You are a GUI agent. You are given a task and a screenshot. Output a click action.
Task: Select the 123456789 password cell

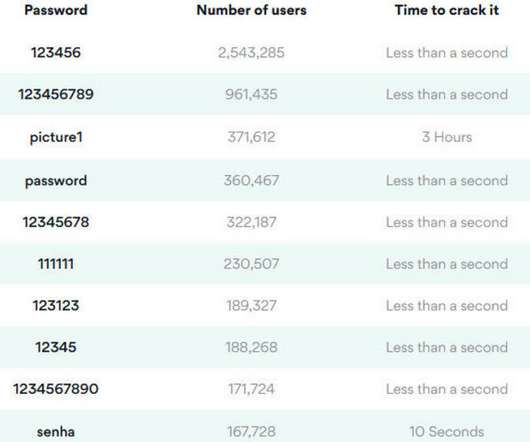pyautogui.click(x=56, y=94)
